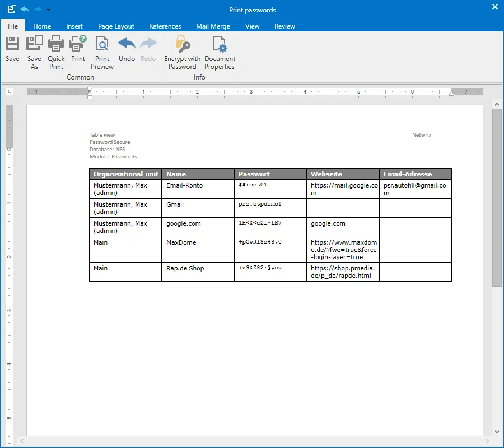The height and width of the screenshot is (448, 504).
Task: Click the right indent marker on the ruler
Action: pos(451,93)
